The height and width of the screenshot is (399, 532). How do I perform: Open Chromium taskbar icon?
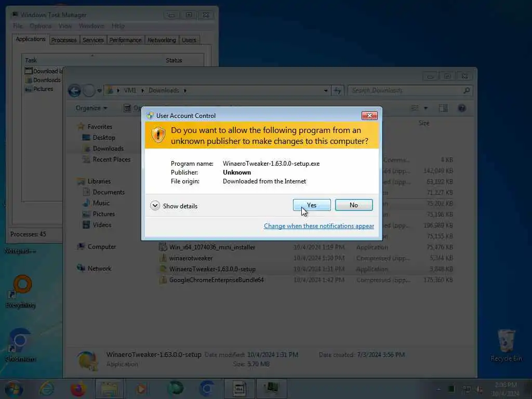[x=207, y=389]
